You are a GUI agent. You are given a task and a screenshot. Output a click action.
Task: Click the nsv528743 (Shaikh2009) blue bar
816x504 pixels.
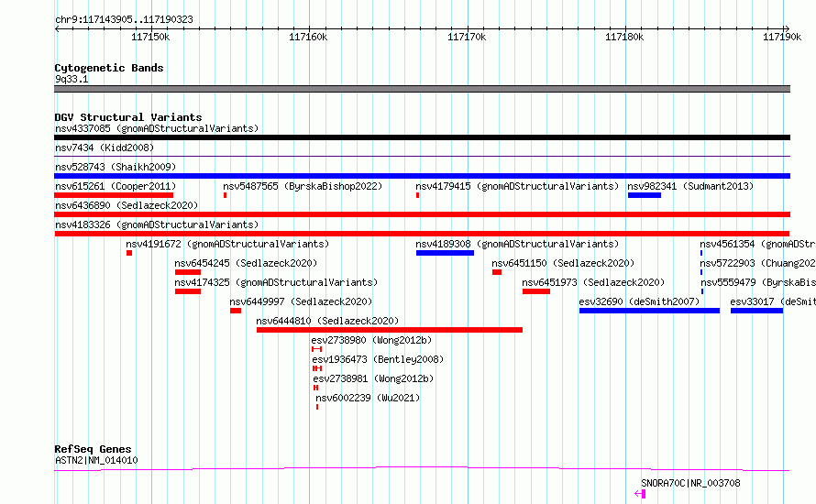[x=422, y=176]
